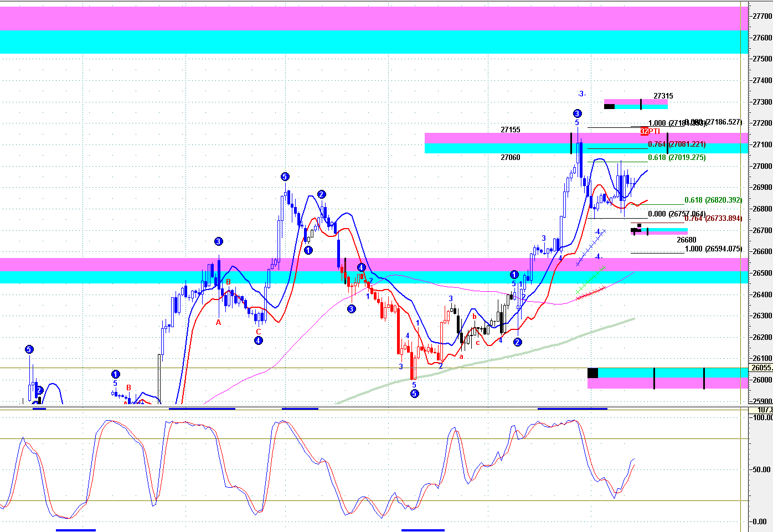Select the lowercase red wave b label
This screenshot has width=773, height=532.
475,316
